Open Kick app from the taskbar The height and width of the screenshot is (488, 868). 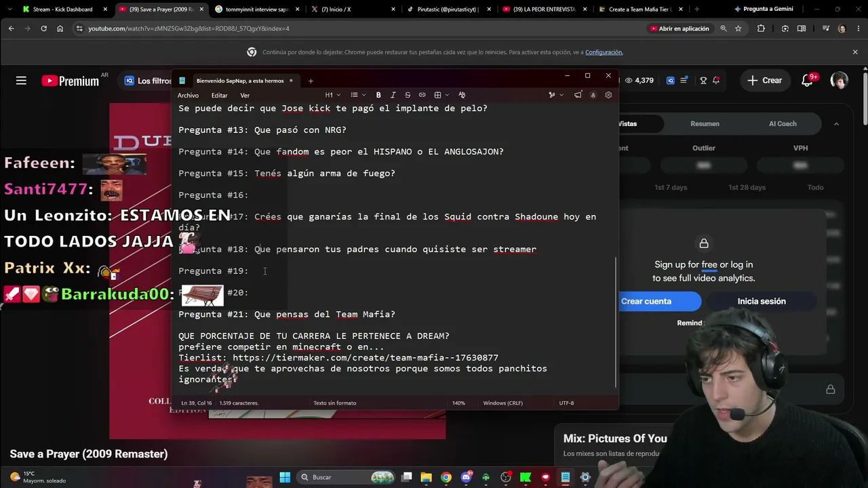pos(526,477)
